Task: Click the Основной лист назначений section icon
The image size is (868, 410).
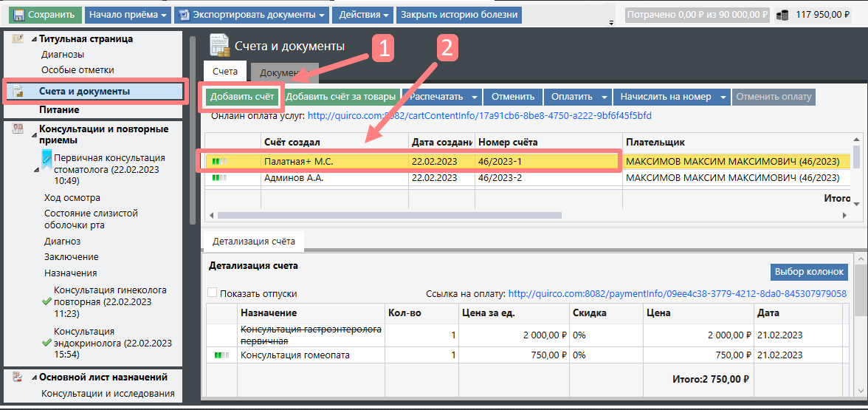Action: point(18,377)
